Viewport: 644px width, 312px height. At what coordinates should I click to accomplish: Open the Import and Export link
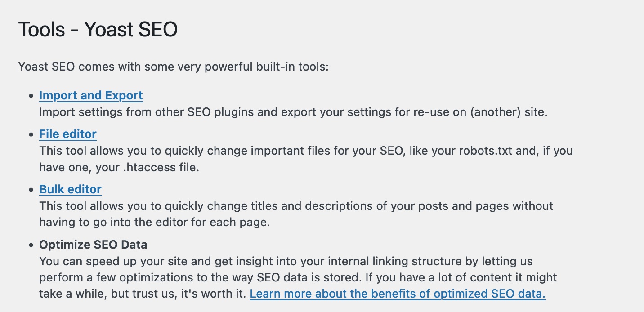91,95
